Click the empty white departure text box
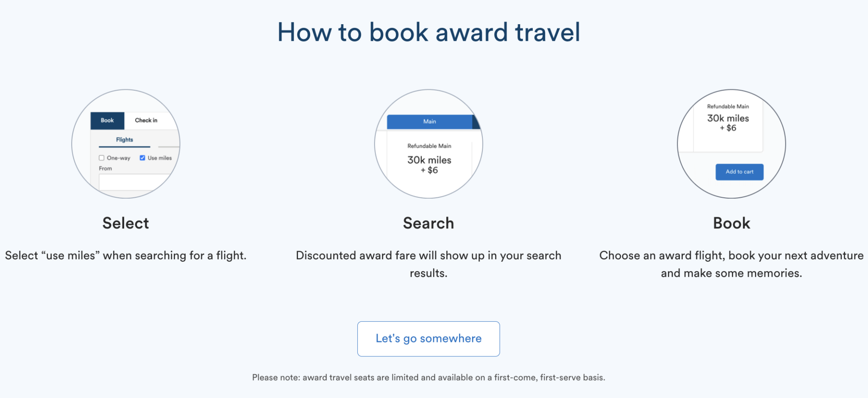The width and height of the screenshot is (868, 398). tap(134, 182)
